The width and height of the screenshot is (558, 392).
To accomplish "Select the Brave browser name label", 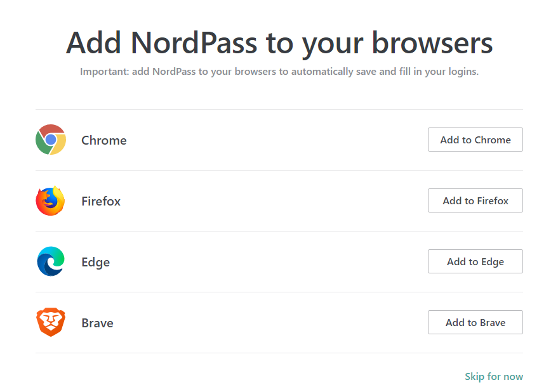I will click(x=98, y=323).
